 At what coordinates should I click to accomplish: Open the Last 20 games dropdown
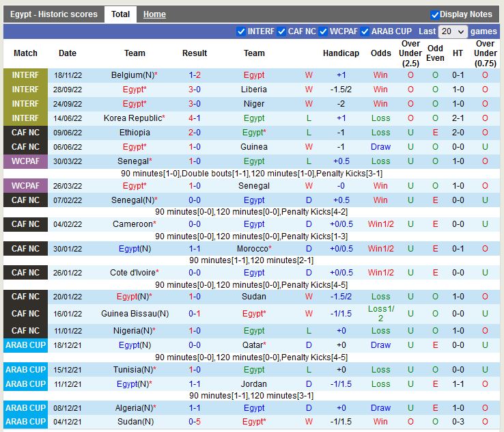click(453, 31)
